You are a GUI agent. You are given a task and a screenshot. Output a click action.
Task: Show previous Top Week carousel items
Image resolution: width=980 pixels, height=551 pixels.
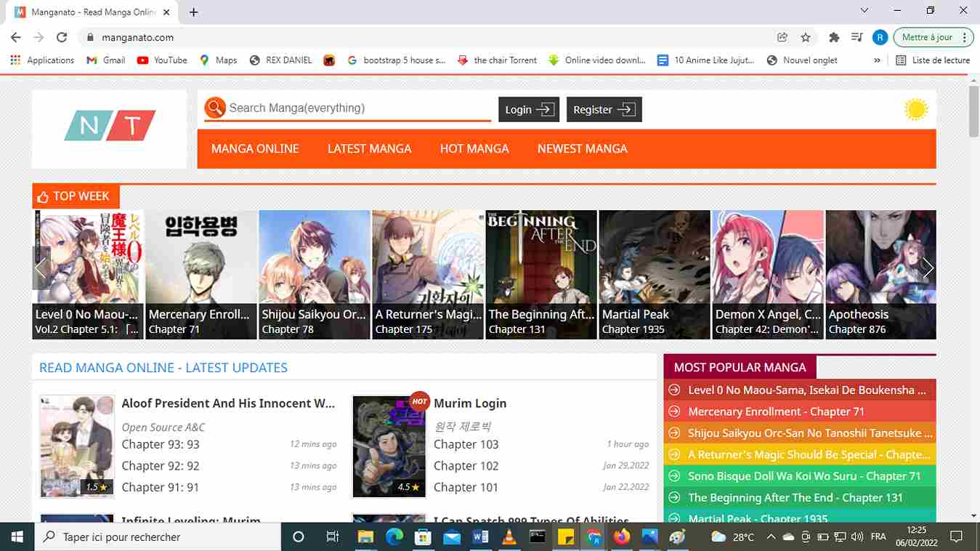[41, 268]
